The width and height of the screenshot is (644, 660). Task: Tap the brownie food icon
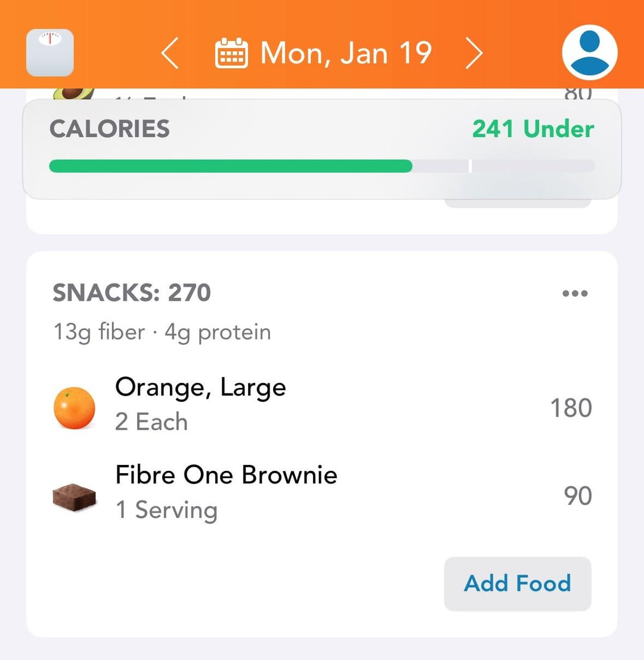pyautogui.click(x=74, y=496)
